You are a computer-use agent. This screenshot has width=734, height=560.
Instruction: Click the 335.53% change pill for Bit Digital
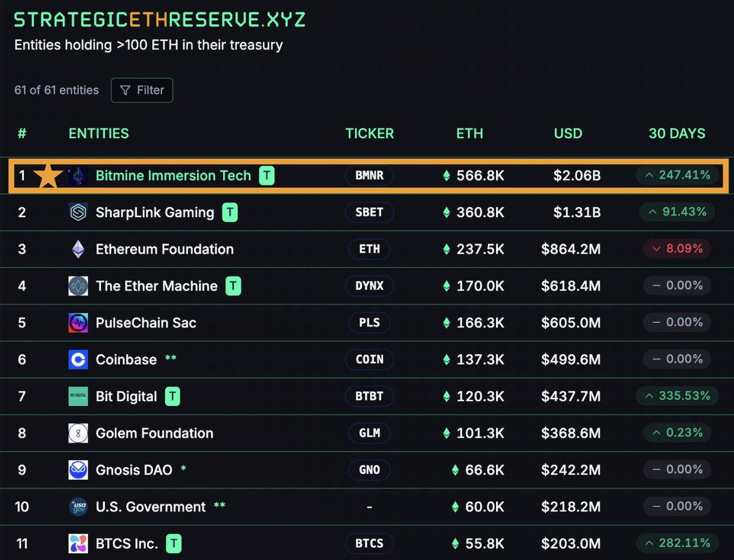[677, 396]
